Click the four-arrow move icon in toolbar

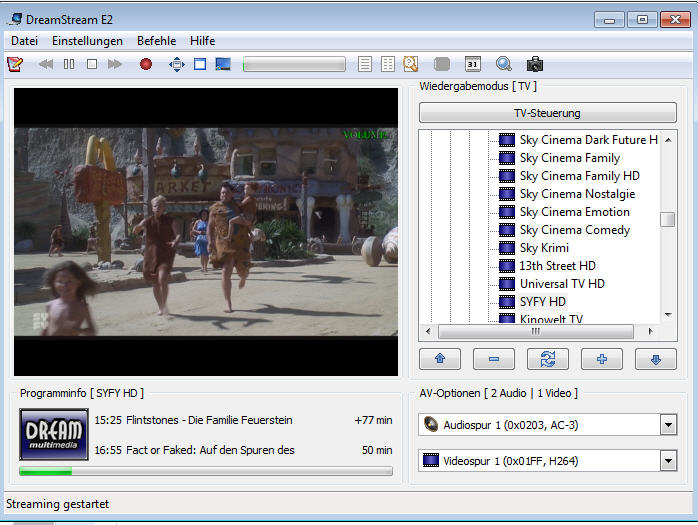177,64
